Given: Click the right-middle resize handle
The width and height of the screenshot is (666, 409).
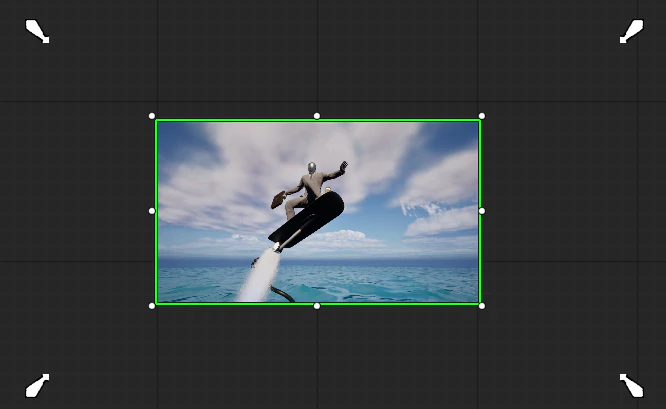Looking at the screenshot, I should click(x=482, y=211).
